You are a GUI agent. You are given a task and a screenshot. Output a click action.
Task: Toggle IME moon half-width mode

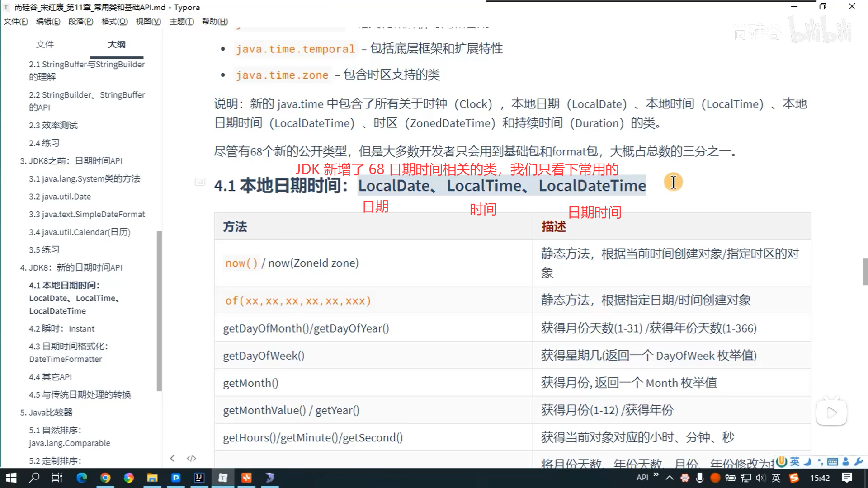[807, 461]
